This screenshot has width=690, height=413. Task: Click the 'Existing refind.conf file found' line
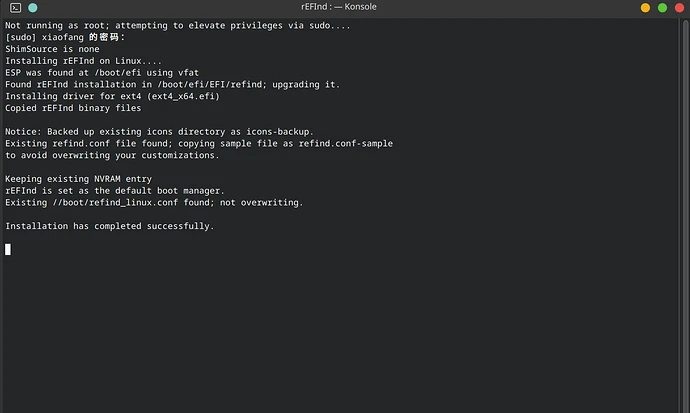[x=199, y=143]
